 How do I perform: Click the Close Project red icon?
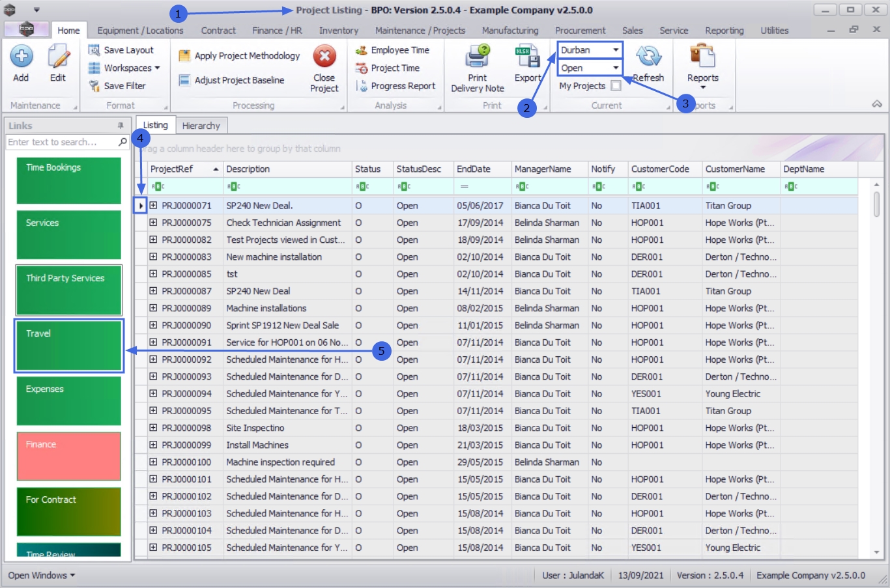point(324,57)
